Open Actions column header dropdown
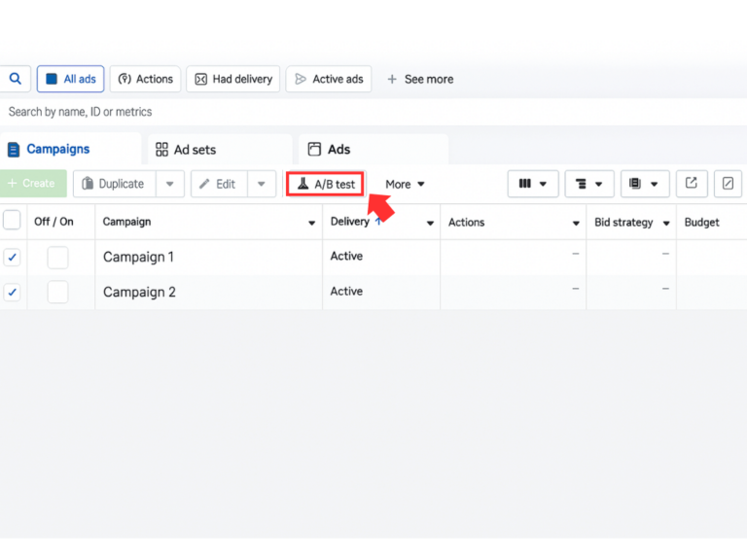Viewport: 747px width, 560px height. coord(576,223)
